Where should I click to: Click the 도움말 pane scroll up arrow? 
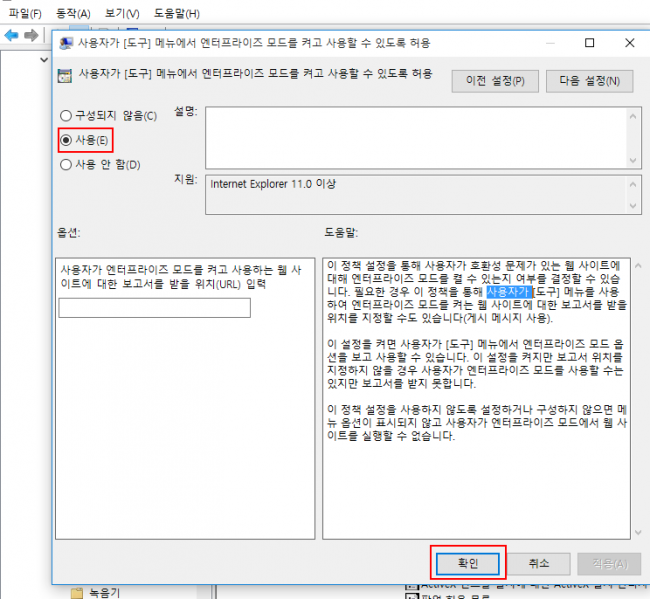click(x=638, y=266)
